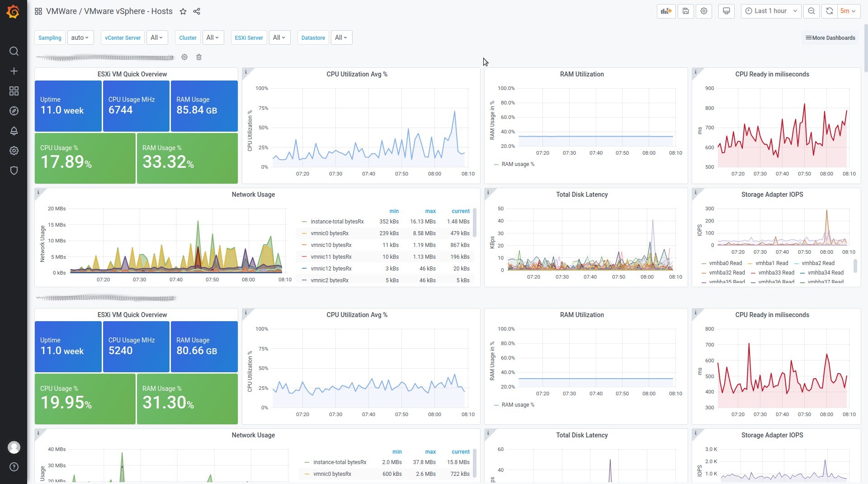Toggle vmnic0 bytesRx series in legend
The image size is (868, 484).
tap(330, 233)
